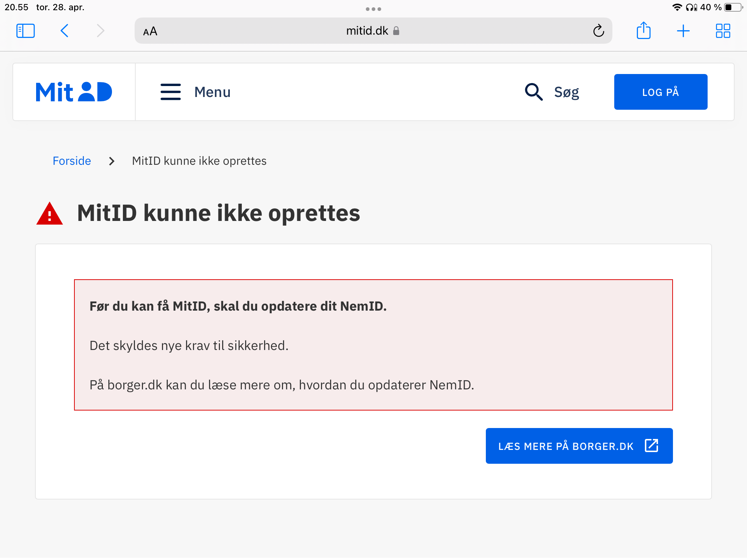This screenshot has height=560, width=747.
Task: Click the red warning triangle icon
Action: [50, 214]
